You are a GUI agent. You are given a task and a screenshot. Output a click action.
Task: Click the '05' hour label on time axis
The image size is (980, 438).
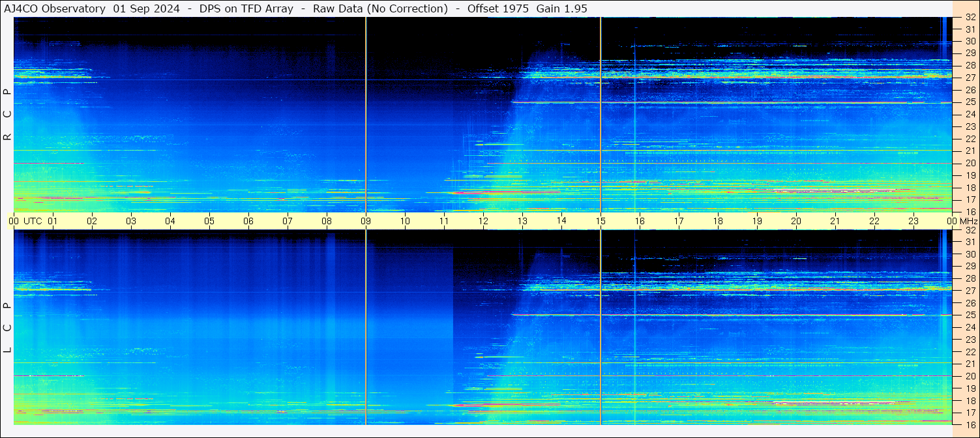(209, 221)
